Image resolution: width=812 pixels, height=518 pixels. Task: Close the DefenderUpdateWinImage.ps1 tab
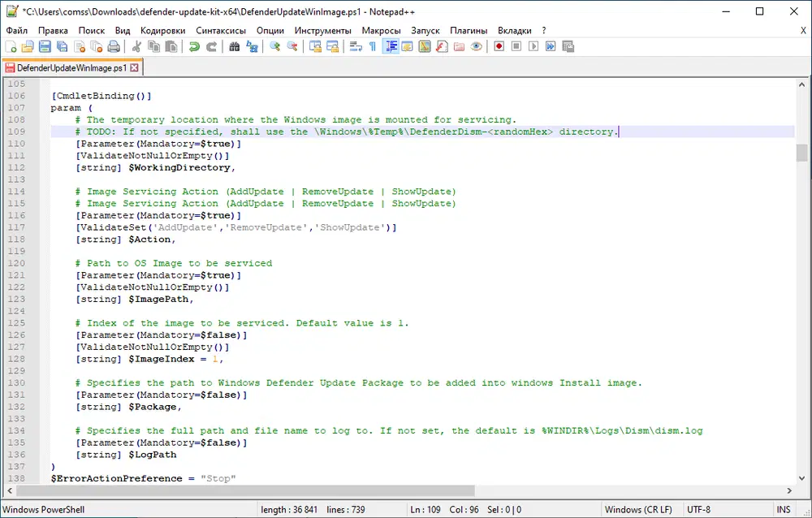coord(135,68)
